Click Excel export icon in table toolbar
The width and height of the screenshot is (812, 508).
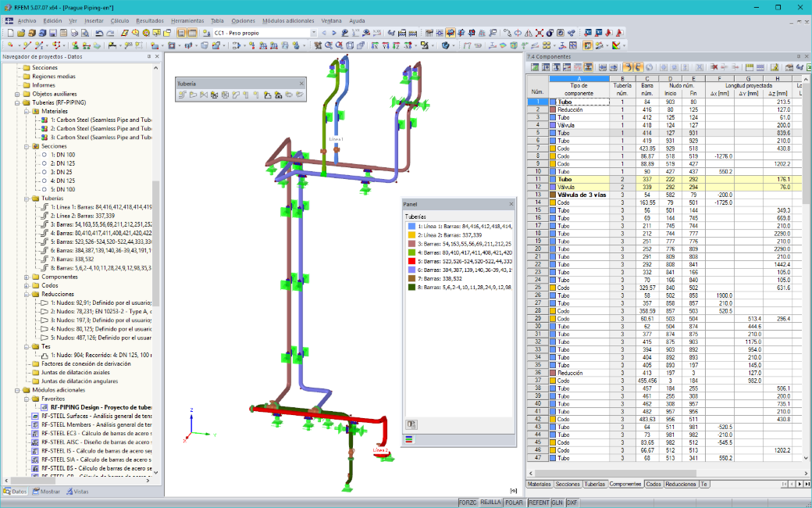point(808,67)
